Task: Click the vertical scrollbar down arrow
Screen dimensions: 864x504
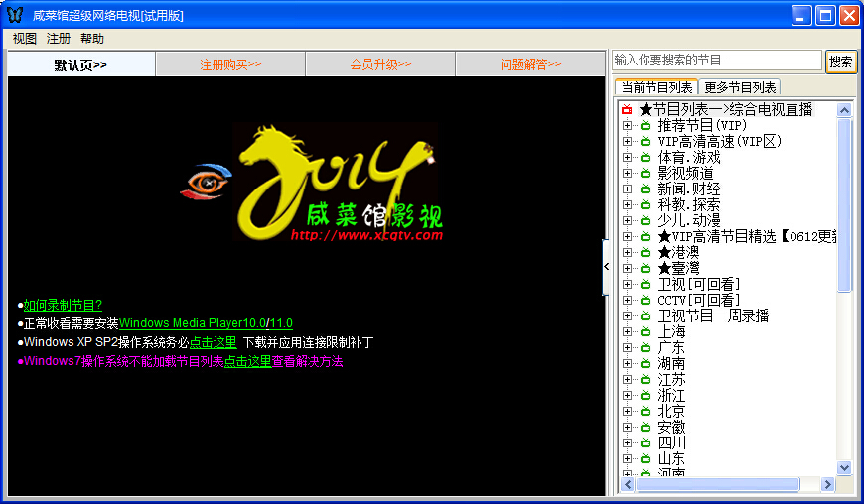Action: coord(844,467)
